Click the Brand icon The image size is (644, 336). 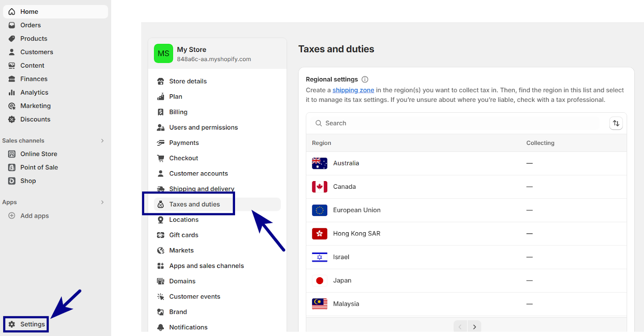pyautogui.click(x=161, y=312)
